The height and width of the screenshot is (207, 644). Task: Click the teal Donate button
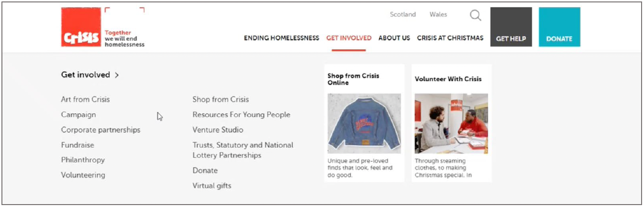point(559,27)
